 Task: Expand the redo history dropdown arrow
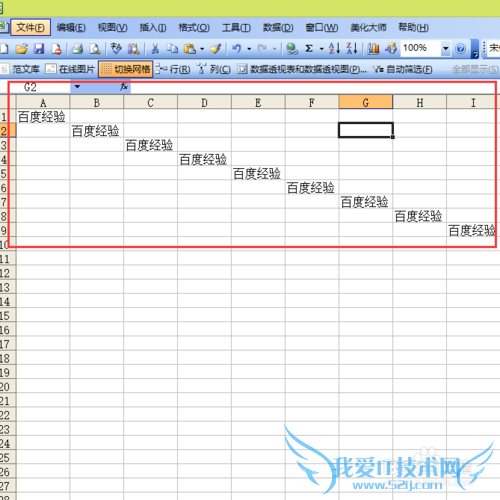(x=275, y=49)
